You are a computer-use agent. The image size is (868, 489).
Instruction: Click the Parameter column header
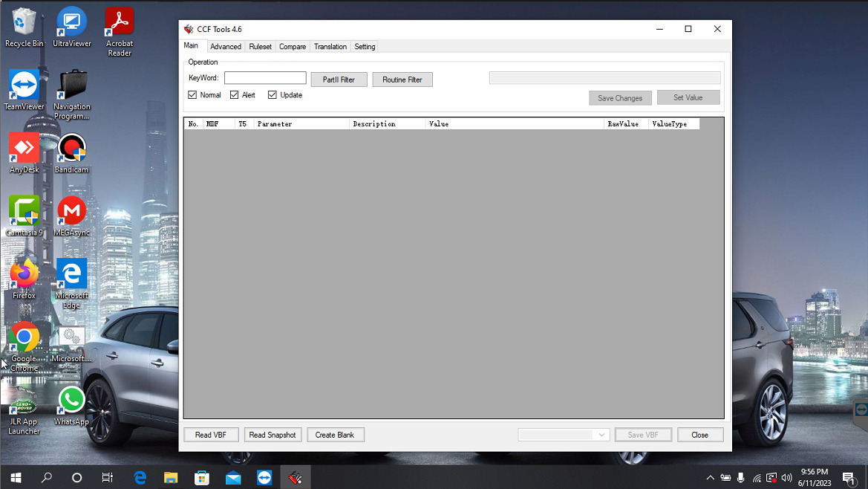(301, 124)
